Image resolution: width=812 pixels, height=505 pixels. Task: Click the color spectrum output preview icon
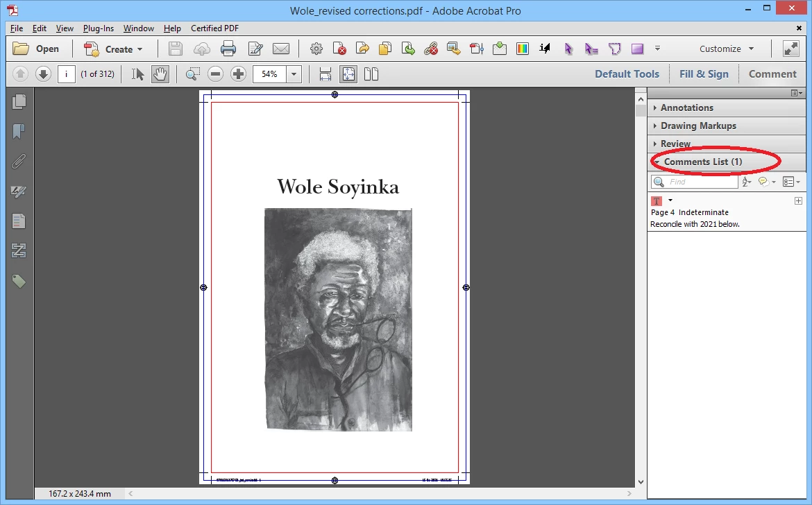[522, 49]
